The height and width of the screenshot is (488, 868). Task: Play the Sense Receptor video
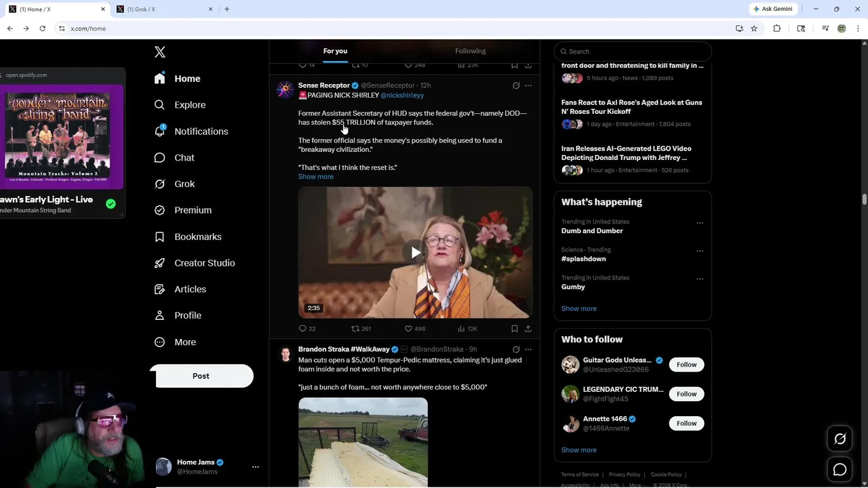(x=415, y=253)
